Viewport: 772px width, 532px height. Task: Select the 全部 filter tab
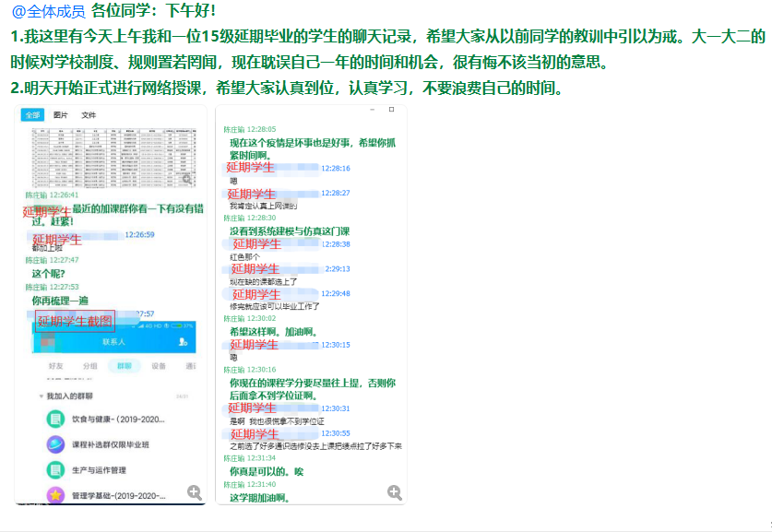[32, 115]
